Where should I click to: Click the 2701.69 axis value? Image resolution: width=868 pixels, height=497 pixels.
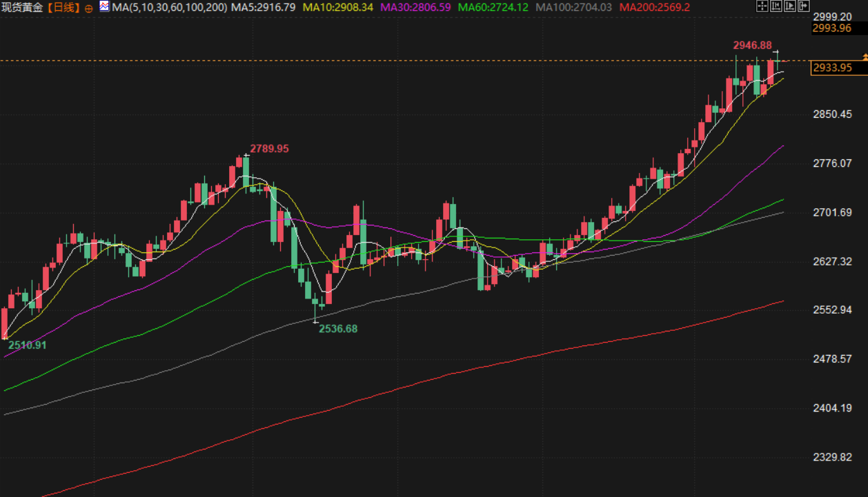[833, 212]
